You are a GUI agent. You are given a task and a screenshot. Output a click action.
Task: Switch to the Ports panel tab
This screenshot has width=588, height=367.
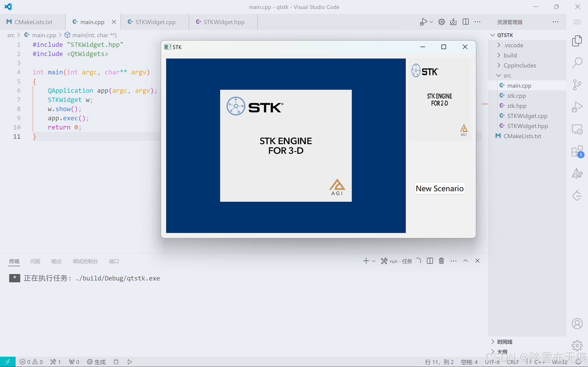coord(114,261)
